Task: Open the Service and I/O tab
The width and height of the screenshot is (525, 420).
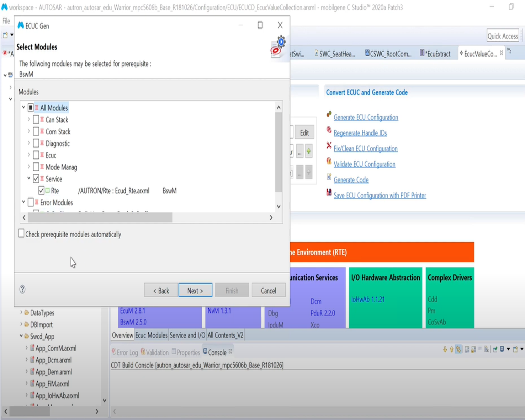Action: 187,335
